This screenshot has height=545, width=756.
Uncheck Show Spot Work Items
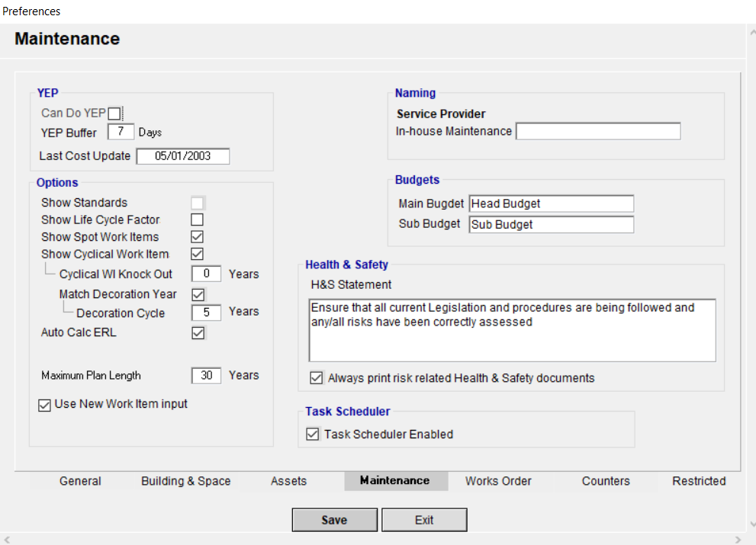pos(197,236)
